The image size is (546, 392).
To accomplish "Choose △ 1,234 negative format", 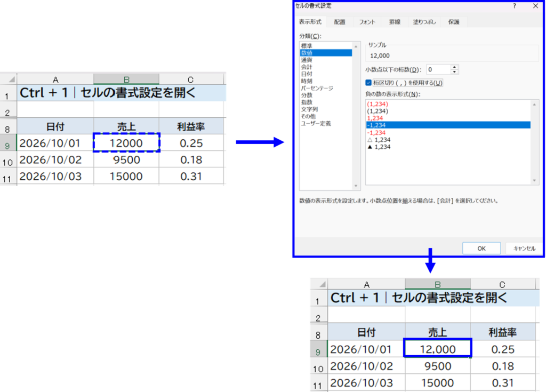I will 448,140.
